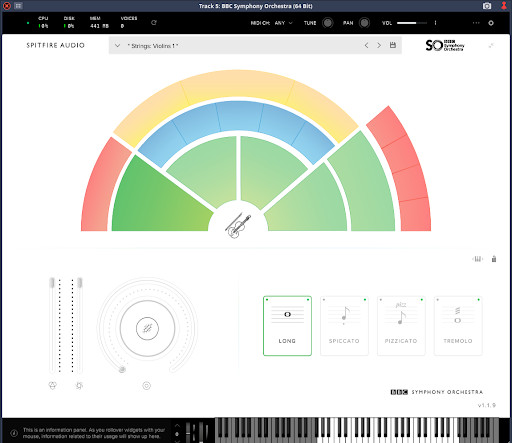Pin the window with the red pin icon
Screen dimensions: 512x443
coord(504,6)
